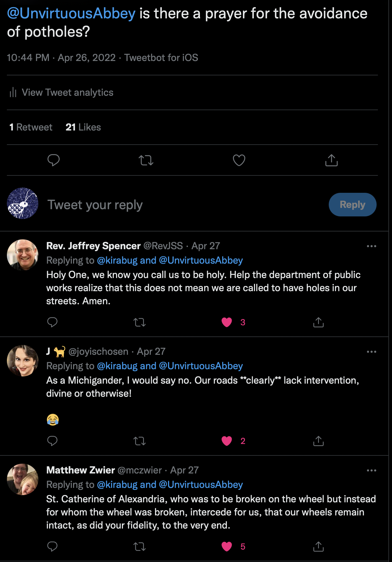Image resolution: width=392 pixels, height=562 pixels.
Task: Share the main potholes tweet
Action: click(x=331, y=160)
